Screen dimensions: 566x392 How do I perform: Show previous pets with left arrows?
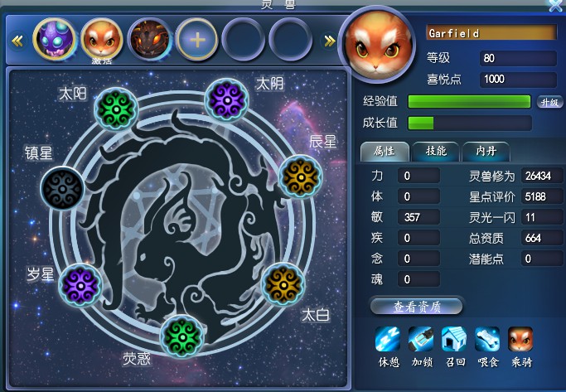[17, 41]
